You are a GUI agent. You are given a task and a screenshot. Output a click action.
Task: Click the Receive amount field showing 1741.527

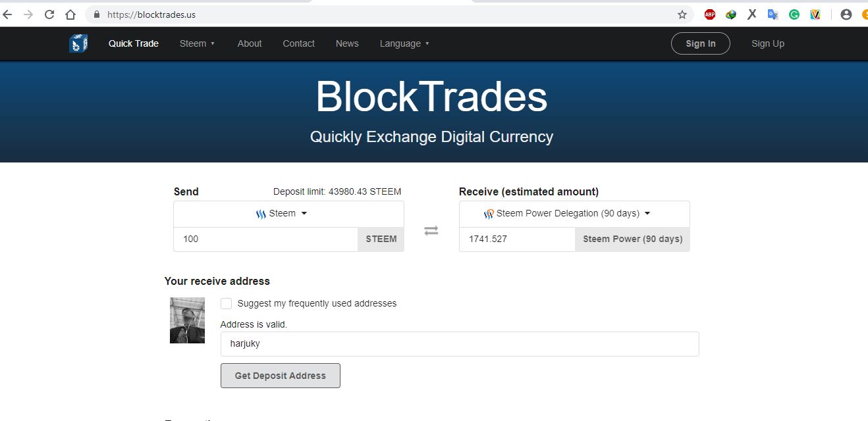pyautogui.click(x=518, y=239)
